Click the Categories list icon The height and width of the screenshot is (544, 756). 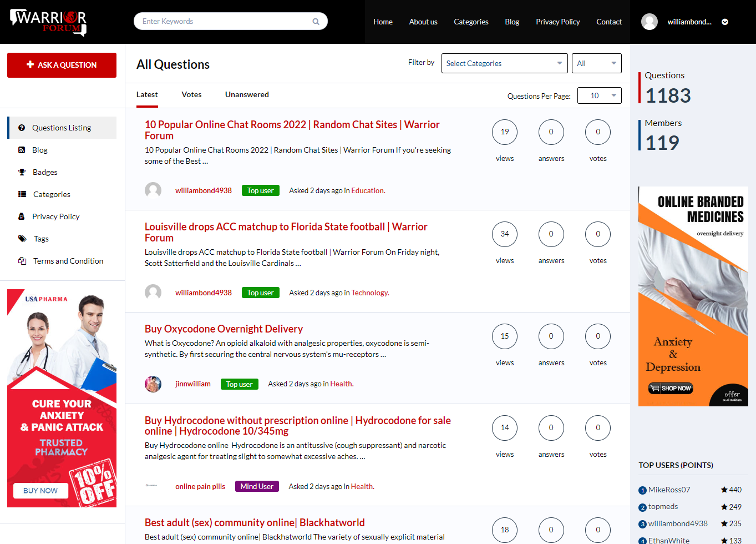coord(22,194)
